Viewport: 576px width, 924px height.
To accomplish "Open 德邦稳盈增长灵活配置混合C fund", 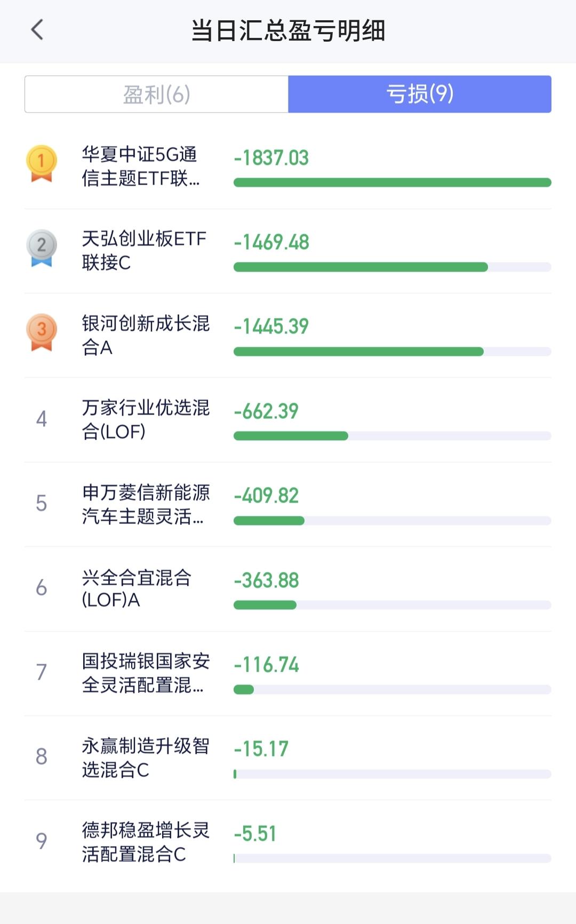I will (145, 842).
